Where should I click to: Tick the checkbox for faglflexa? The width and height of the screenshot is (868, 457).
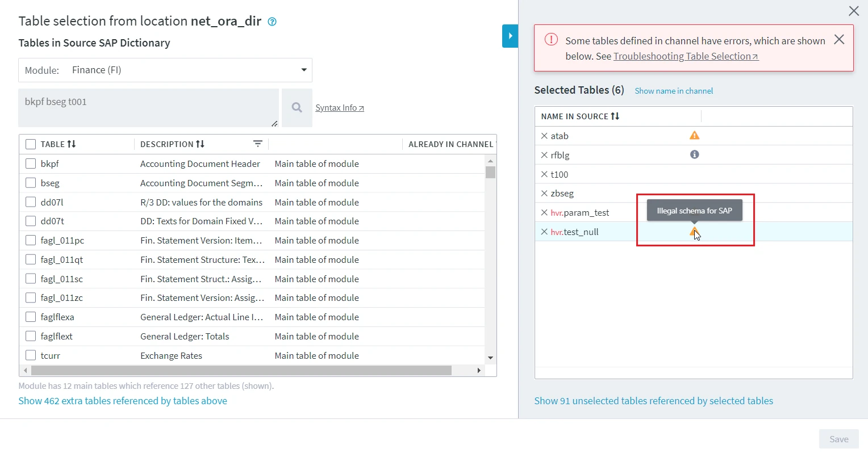pyautogui.click(x=31, y=317)
